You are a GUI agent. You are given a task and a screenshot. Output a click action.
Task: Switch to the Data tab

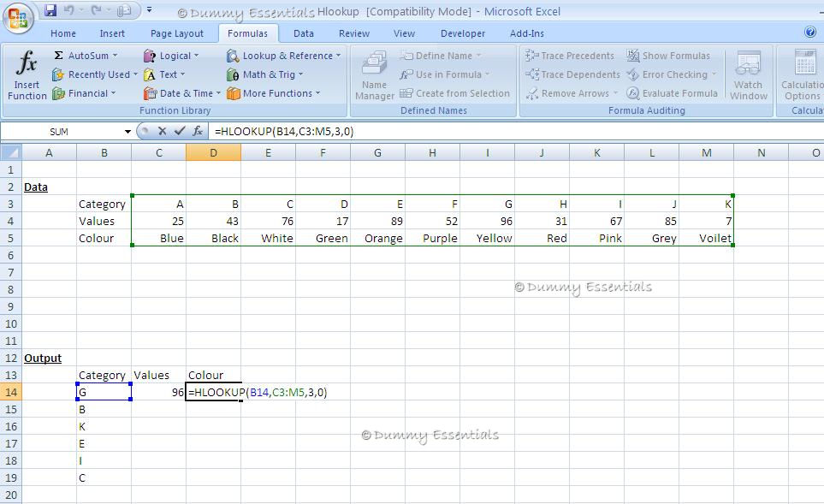pos(303,33)
